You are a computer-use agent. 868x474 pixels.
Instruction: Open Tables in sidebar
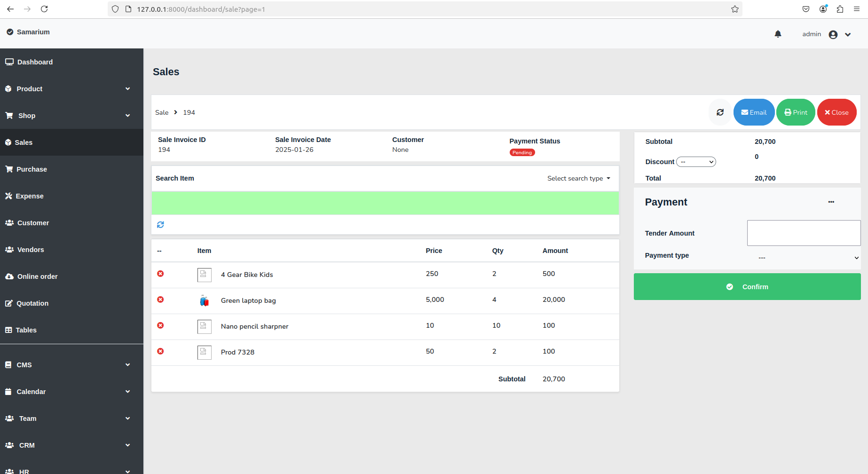coord(71,330)
